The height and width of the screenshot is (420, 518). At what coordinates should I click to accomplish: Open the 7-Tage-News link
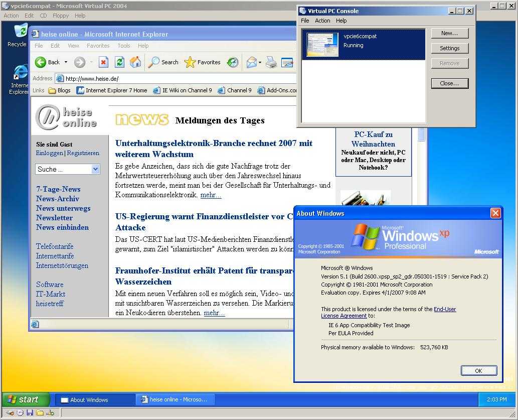tap(58, 189)
